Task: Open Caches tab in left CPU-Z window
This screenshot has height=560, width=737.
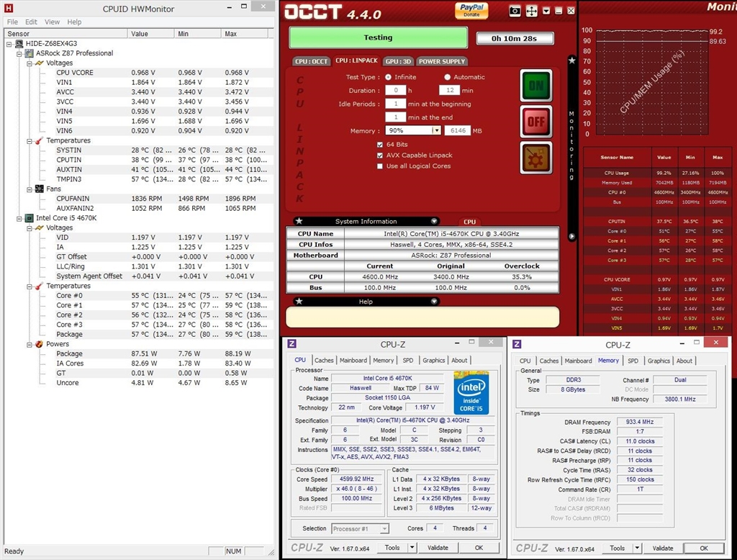Action: [x=324, y=360]
